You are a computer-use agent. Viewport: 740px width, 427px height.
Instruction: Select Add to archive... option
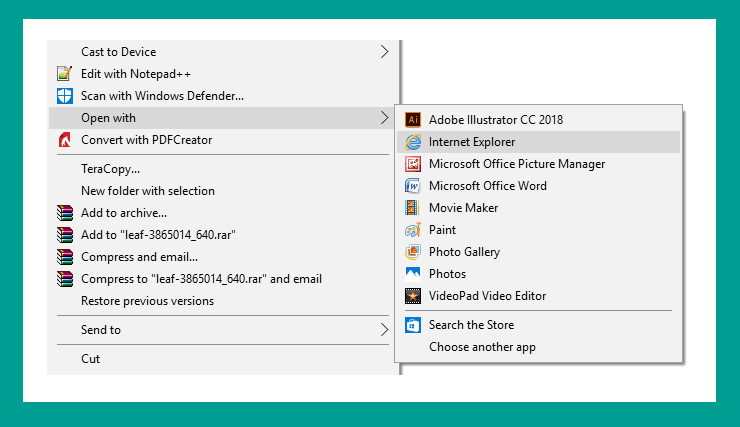tap(224, 213)
